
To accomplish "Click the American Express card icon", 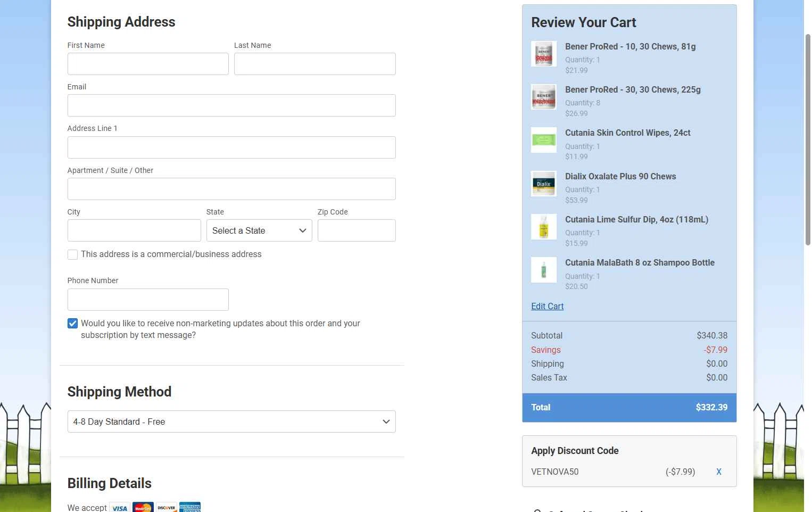I will point(190,507).
